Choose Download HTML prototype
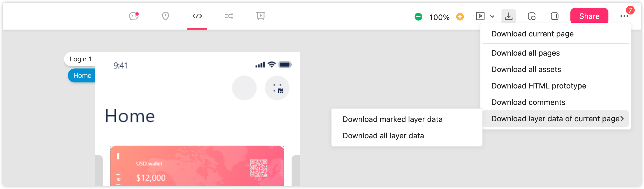Viewport: 644px width, 189px height. [538, 86]
